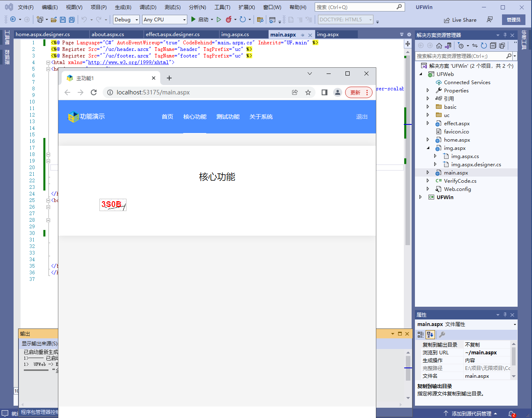Click the 首页 link in the web page nav

pos(167,117)
